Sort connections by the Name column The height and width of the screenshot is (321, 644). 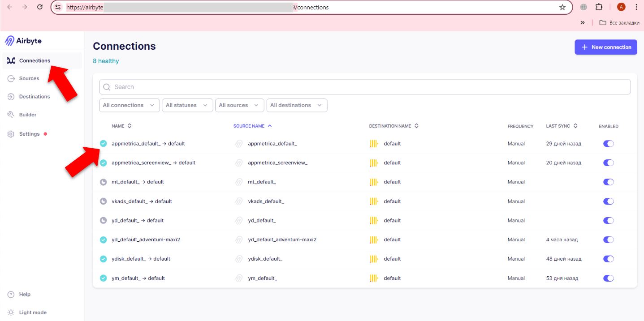coord(121,126)
